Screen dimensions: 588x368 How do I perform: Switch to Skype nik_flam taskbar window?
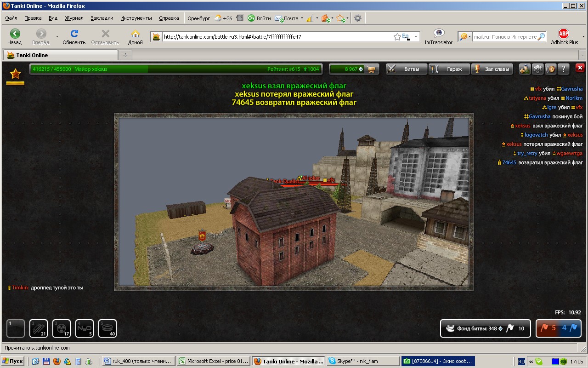click(x=363, y=361)
